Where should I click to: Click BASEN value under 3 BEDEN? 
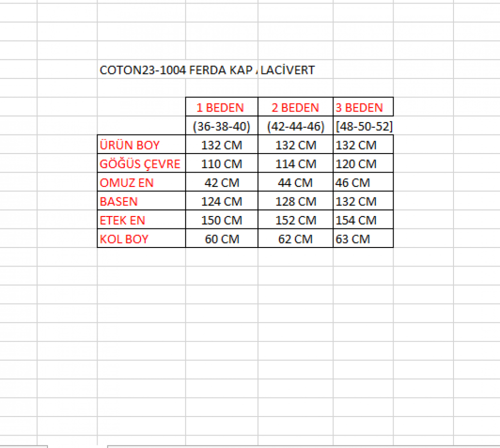tap(363, 201)
